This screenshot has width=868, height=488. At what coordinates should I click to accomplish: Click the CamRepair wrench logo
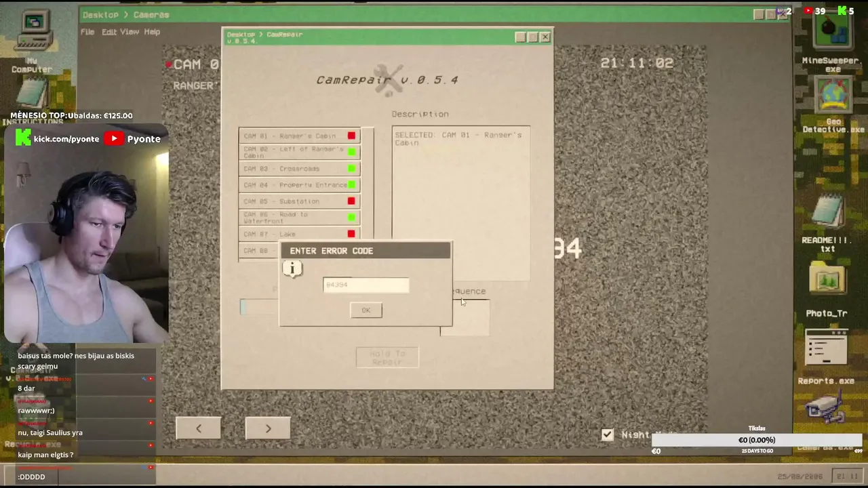pos(388,80)
